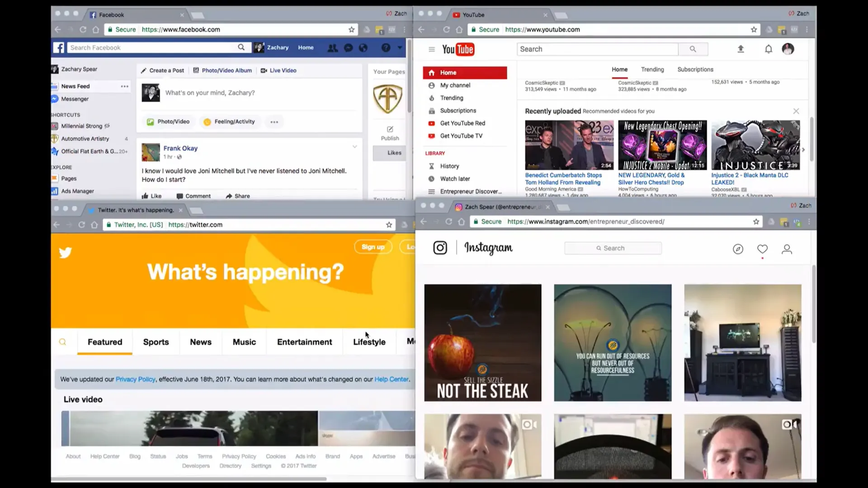This screenshot has height=488, width=868.
Task: Select Photo/Video Album tab on Facebook
Action: coord(222,70)
